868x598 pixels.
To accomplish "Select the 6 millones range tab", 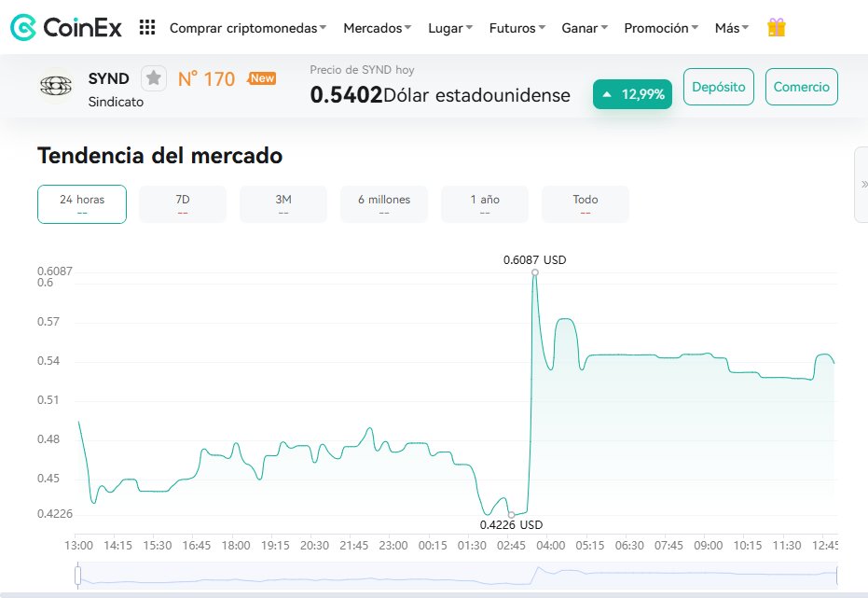I will (384, 204).
